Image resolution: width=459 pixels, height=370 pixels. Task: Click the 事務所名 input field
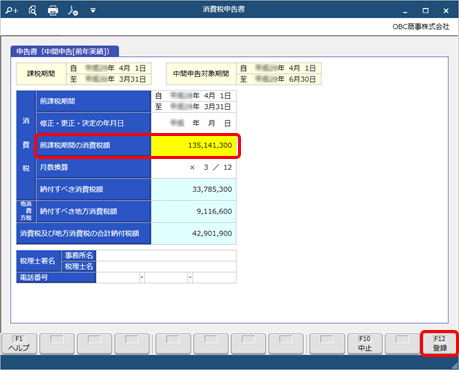[166, 255]
